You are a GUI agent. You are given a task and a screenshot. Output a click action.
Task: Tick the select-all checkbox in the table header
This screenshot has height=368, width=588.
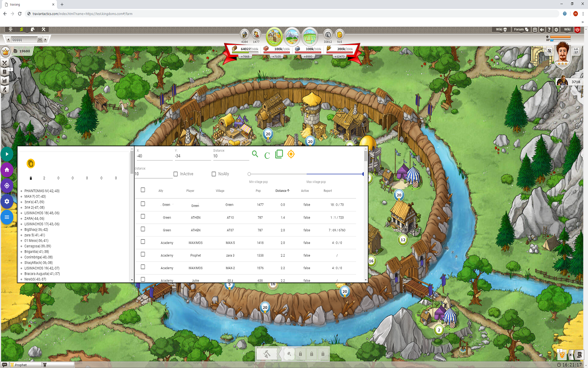point(143,190)
